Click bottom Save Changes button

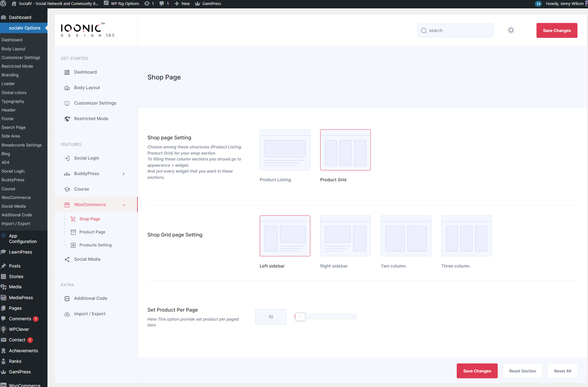477,371
